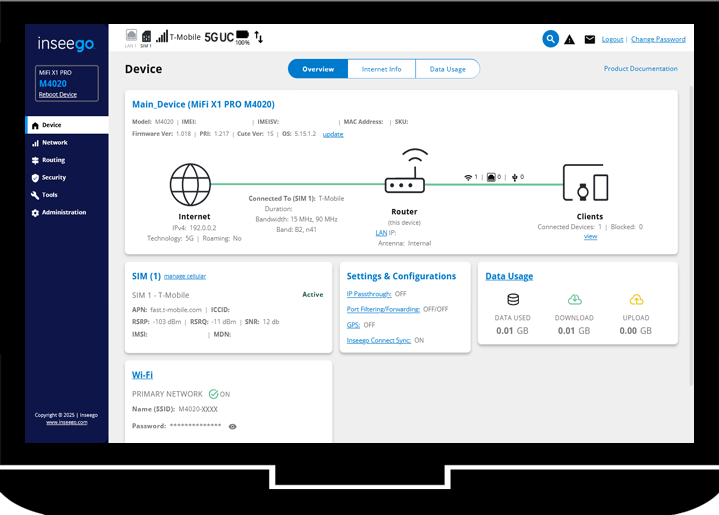Click the Wi-Fi clients count icon
This screenshot has height=515, width=719.
tap(468, 177)
